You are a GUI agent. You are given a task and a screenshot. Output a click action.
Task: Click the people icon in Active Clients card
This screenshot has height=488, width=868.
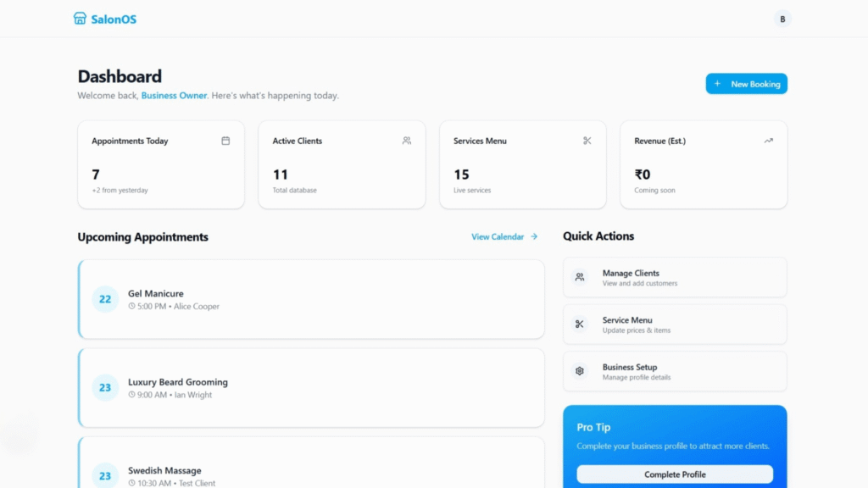(407, 141)
